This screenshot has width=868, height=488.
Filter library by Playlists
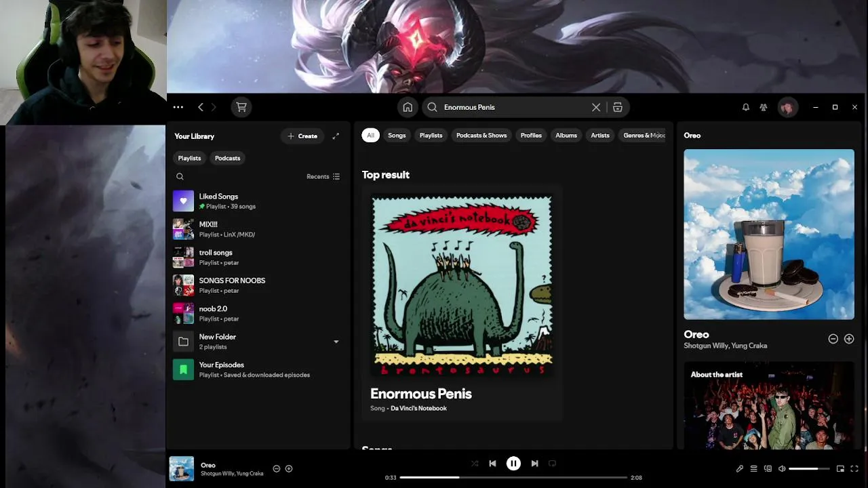(189, 158)
